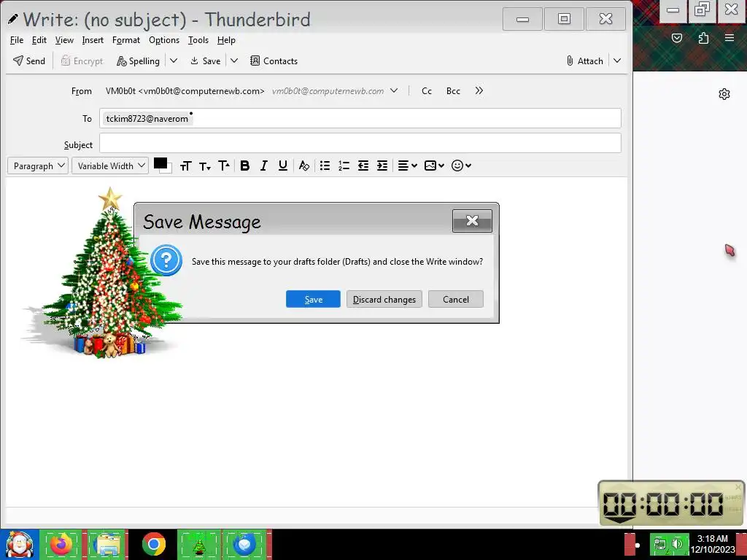Click the network tray icon

click(x=659, y=544)
